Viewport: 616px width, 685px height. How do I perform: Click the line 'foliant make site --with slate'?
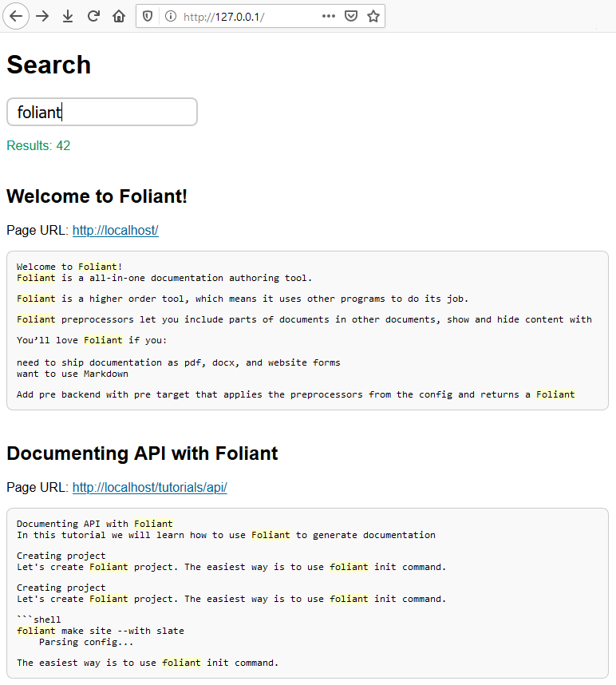[101, 631]
